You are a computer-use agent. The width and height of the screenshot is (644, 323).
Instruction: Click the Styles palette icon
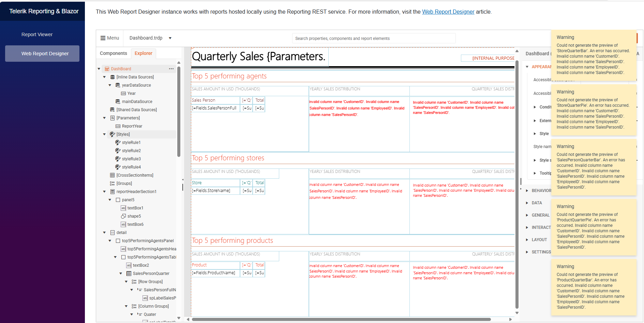click(x=113, y=134)
